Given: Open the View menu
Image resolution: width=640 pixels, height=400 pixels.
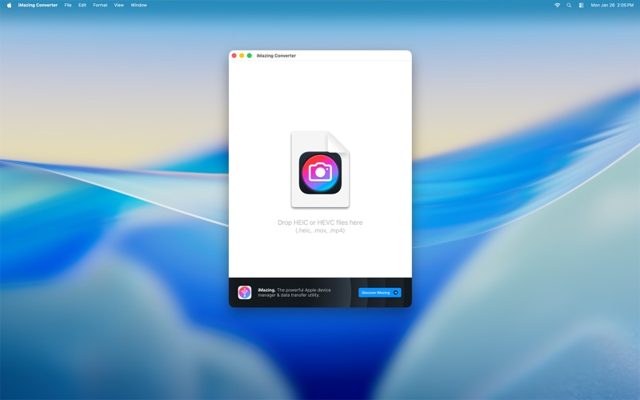Looking at the screenshot, I should click(119, 5).
